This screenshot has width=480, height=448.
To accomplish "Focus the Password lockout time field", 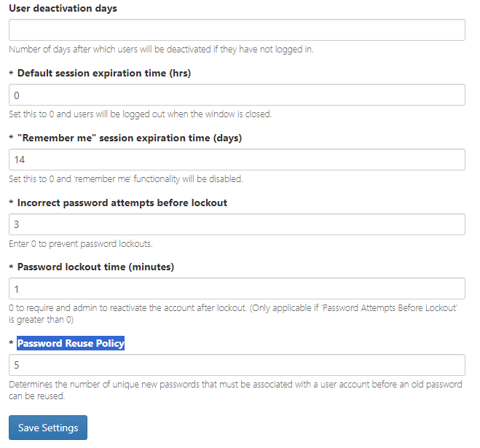I will (x=237, y=288).
